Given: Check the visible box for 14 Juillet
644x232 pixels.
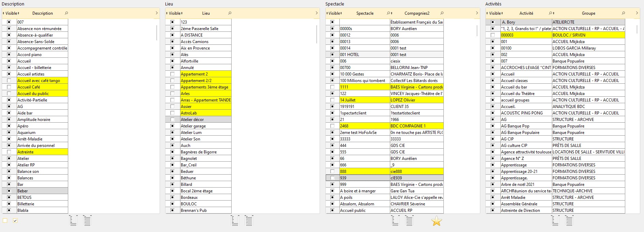Looking at the screenshot, I should [332, 100].
